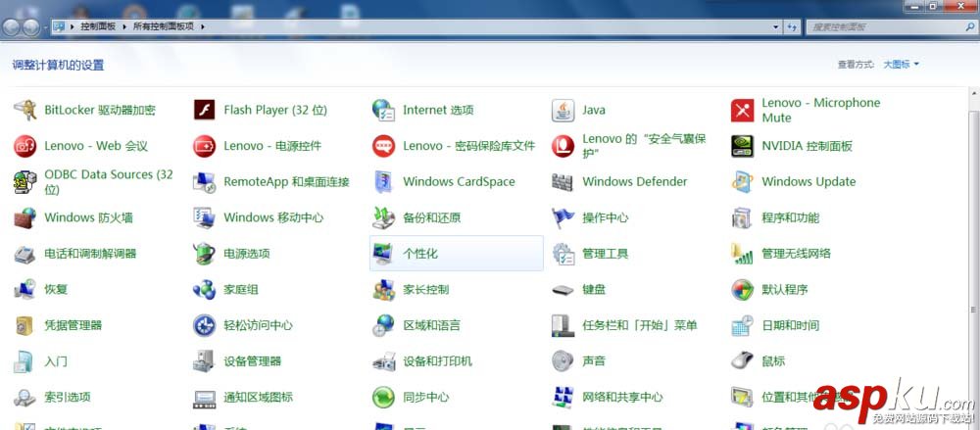Open 备份和还原 icon
Viewport: 980px width, 430px height.
coord(383,218)
